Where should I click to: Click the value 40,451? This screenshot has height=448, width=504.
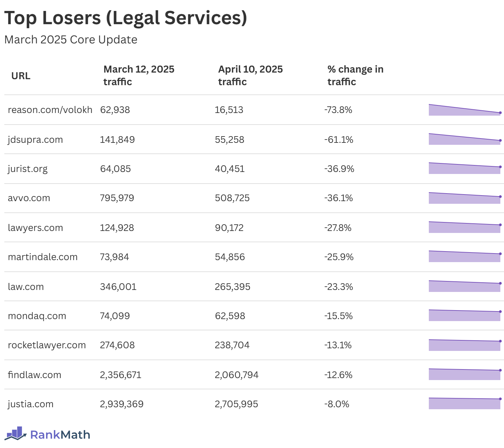click(229, 169)
